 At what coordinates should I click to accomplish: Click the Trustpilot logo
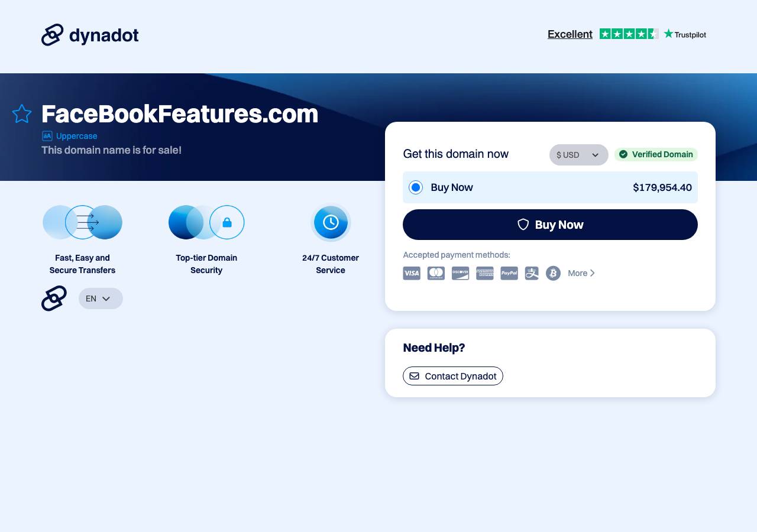tap(685, 34)
